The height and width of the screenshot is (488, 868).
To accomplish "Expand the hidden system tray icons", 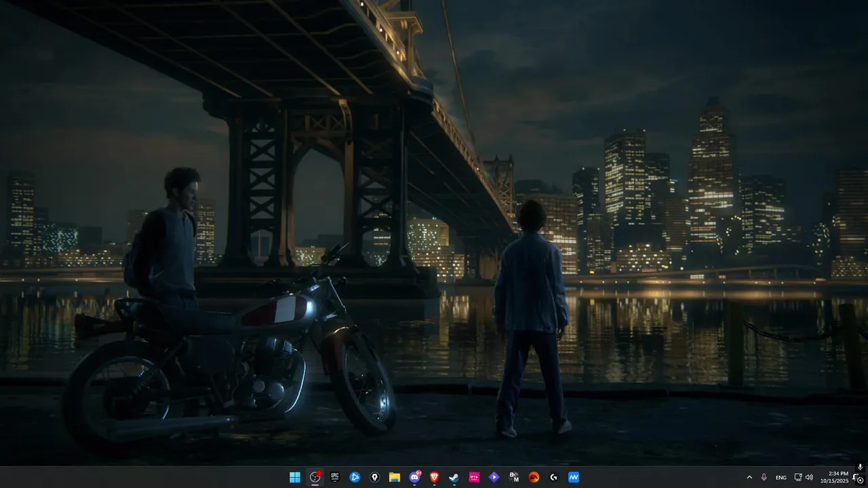I will 749,477.
